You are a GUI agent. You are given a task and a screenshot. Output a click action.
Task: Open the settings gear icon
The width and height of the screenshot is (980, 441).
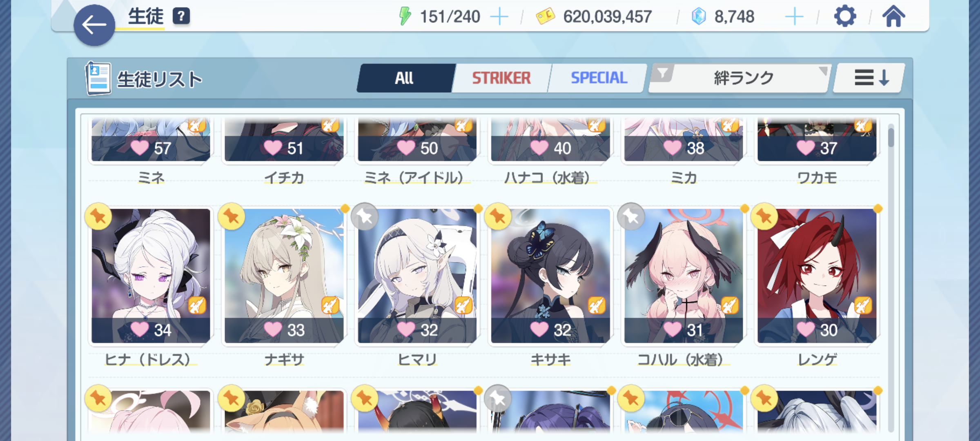(x=845, y=17)
